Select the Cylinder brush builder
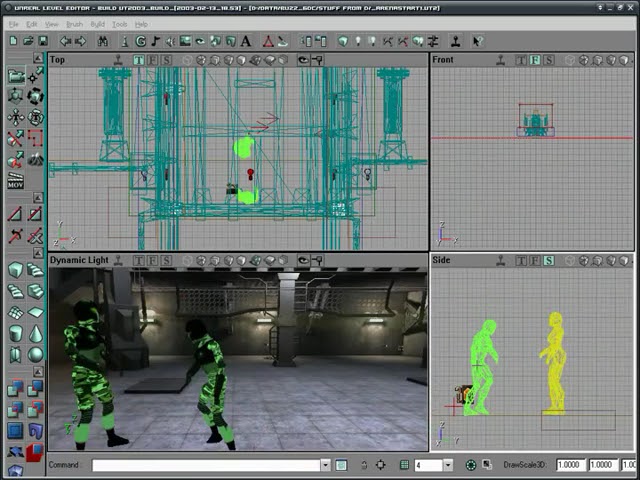The image size is (640, 480). (16, 333)
